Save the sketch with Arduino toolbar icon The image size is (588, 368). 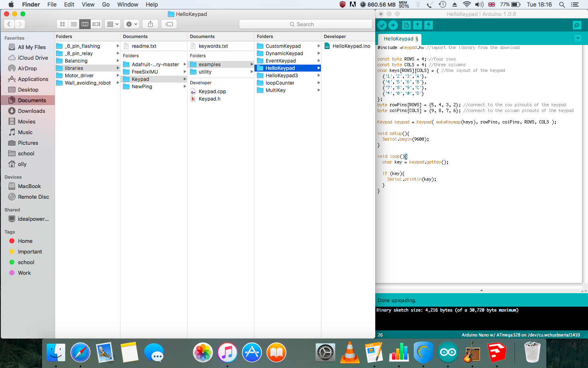point(428,25)
